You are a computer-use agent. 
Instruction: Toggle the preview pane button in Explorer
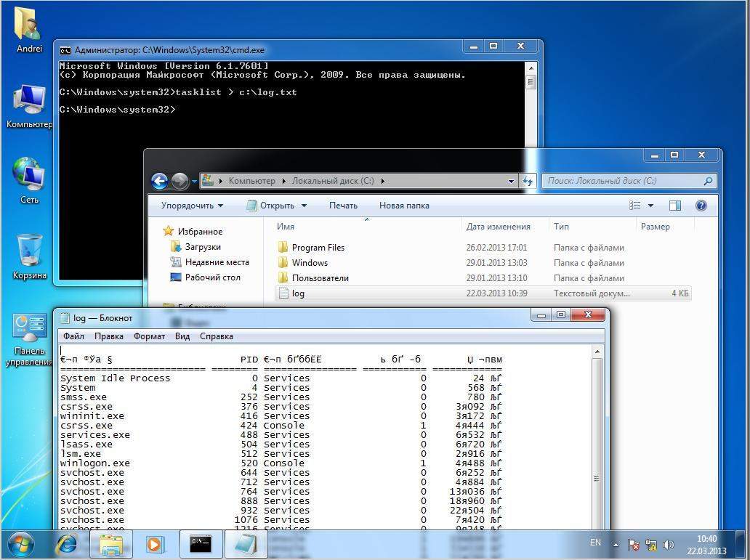(x=675, y=206)
